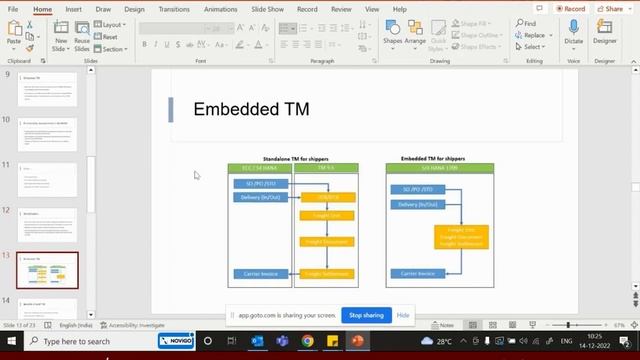Click the Format Painter brush icon
640x360 pixels.
click(30, 49)
